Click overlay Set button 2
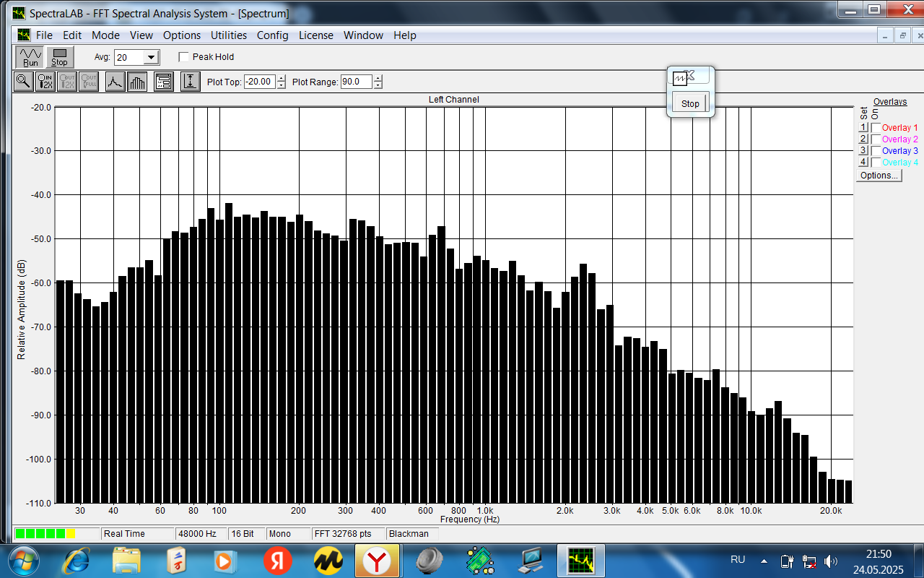The width and height of the screenshot is (924, 578). [x=863, y=139]
